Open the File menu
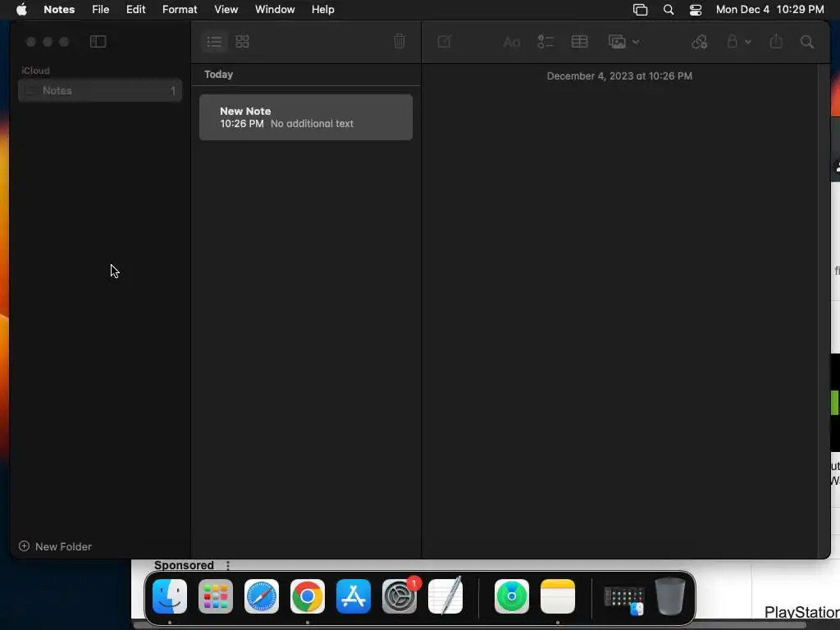 point(101,9)
